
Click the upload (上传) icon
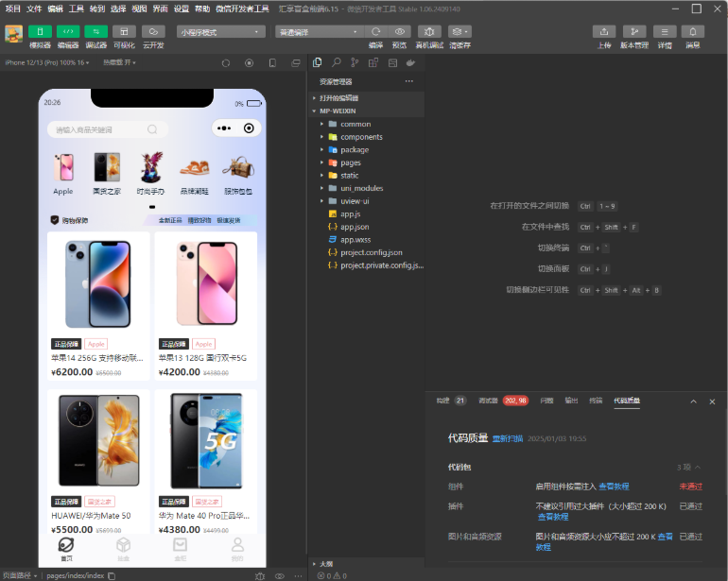coord(604,31)
